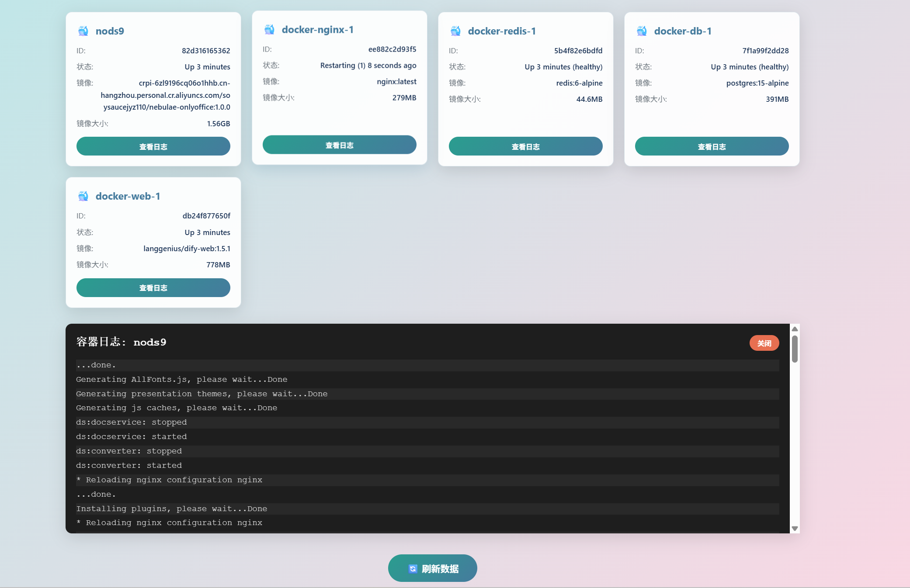This screenshot has width=910, height=588.
Task: Open the docker-db-1 log viewer
Action: (x=712, y=146)
